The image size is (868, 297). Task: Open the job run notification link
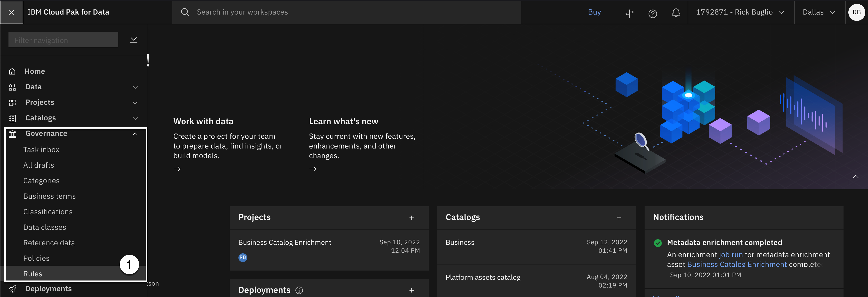point(731,255)
